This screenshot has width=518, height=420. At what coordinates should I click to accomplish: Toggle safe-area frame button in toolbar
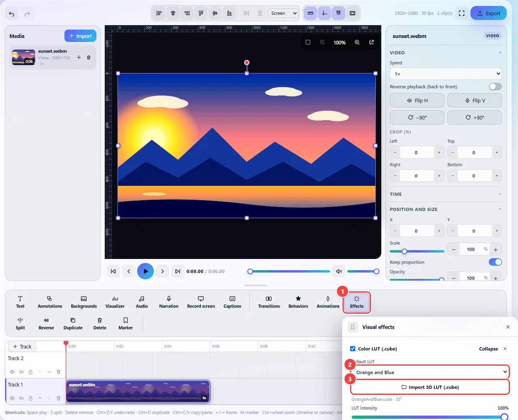[x=352, y=13]
